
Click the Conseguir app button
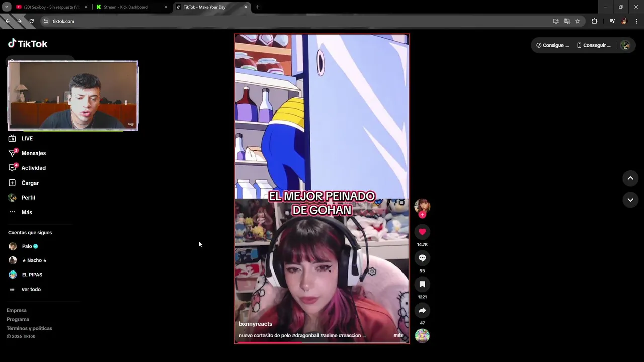pyautogui.click(x=594, y=45)
